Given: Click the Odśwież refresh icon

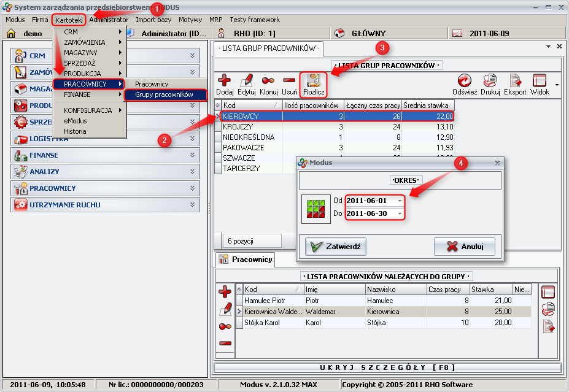Looking at the screenshot, I should 465,81.
